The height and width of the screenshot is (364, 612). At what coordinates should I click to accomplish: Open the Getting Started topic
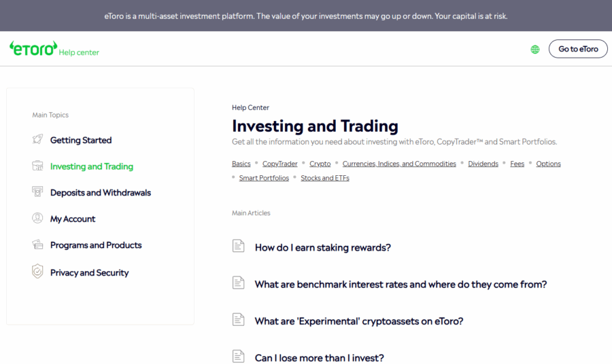[81, 141]
